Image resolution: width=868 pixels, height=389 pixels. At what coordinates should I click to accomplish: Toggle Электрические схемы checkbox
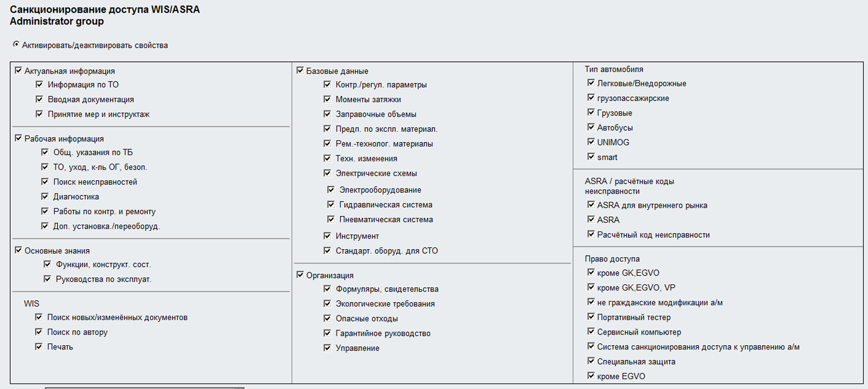[327, 173]
